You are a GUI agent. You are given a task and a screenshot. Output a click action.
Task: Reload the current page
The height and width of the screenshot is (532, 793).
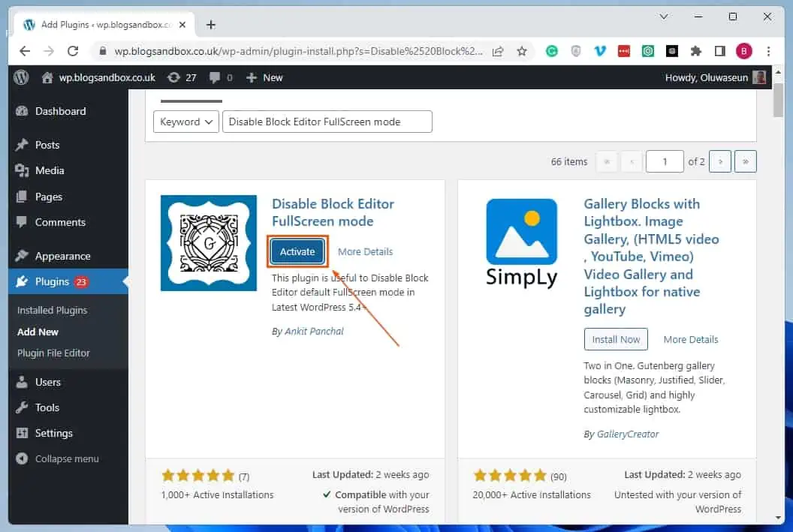(x=73, y=51)
